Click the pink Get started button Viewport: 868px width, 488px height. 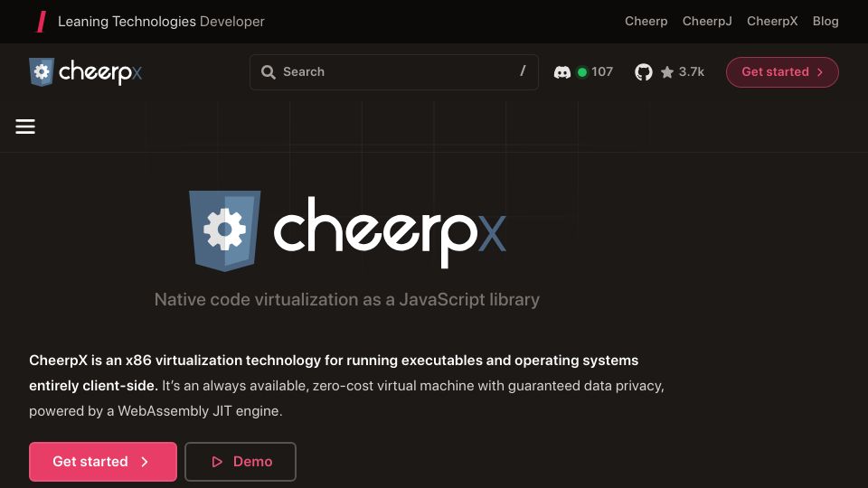tap(103, 462)
